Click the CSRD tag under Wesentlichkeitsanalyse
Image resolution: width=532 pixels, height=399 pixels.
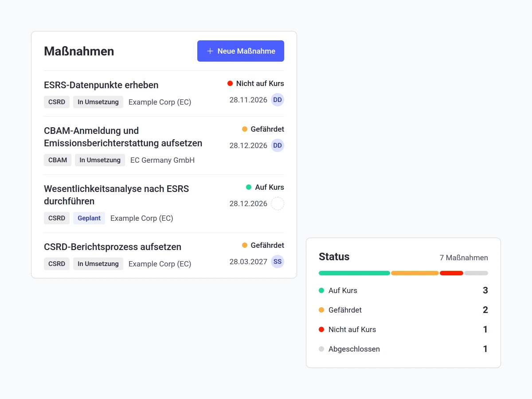57,218
